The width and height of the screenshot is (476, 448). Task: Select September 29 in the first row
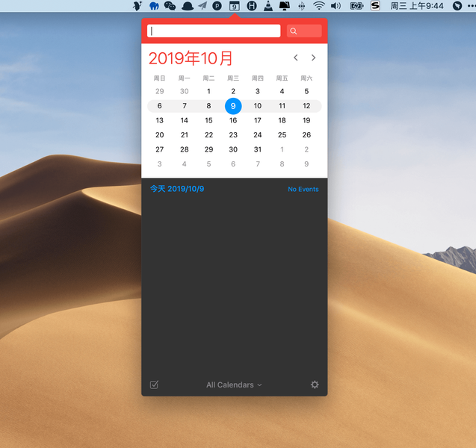(160, 91)
